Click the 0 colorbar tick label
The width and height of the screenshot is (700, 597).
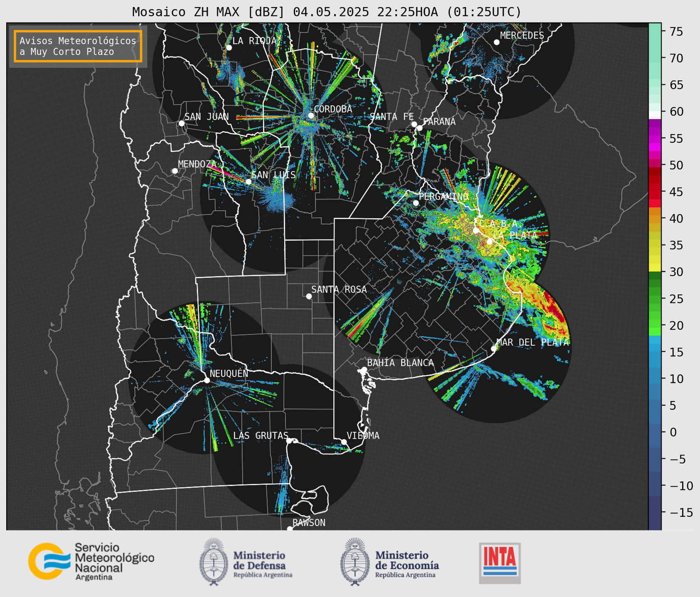673,433
